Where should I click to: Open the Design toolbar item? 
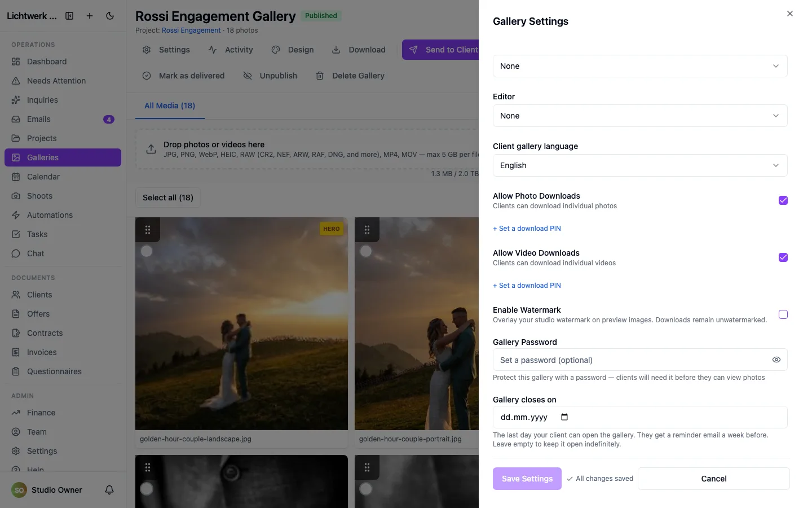pyautogui.click(x=293, y=50)
